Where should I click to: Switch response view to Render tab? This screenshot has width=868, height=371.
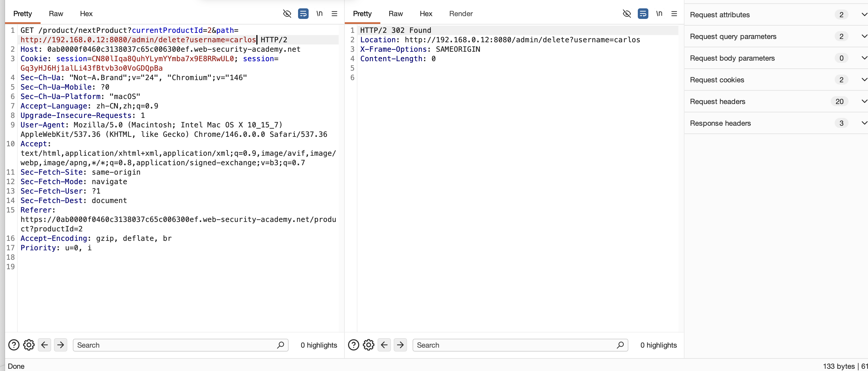(x=461, y=13)
